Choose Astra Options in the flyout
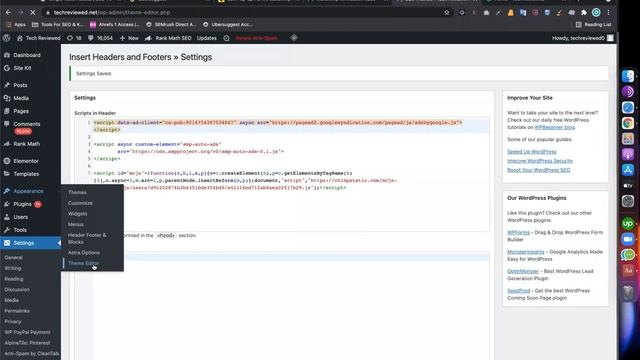The image size is (640, 360). (x=84, y=253)
